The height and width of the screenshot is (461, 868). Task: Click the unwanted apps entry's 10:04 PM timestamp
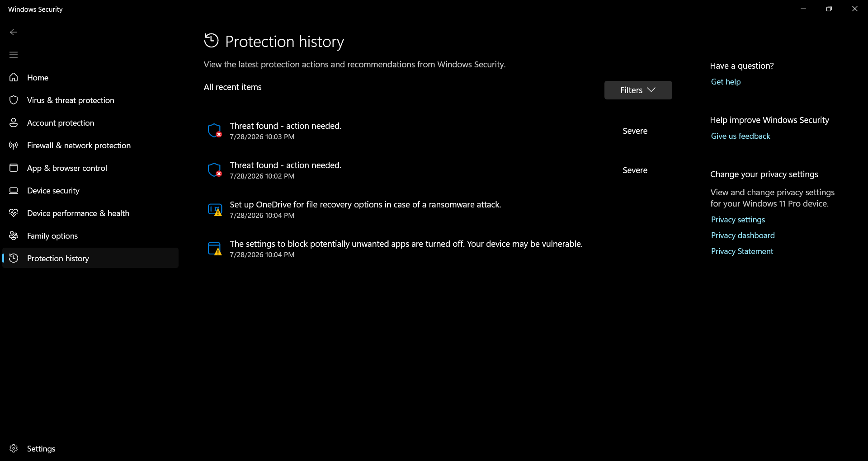pyautogui.click(x=262, y=255)
